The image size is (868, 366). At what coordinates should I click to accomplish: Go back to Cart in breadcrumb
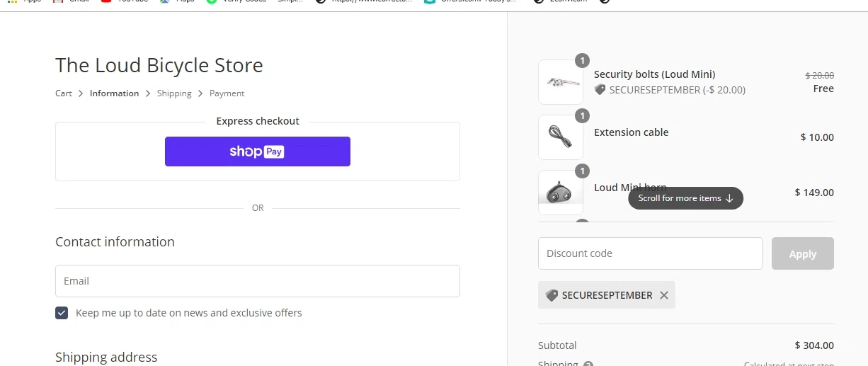pos(64,93)
